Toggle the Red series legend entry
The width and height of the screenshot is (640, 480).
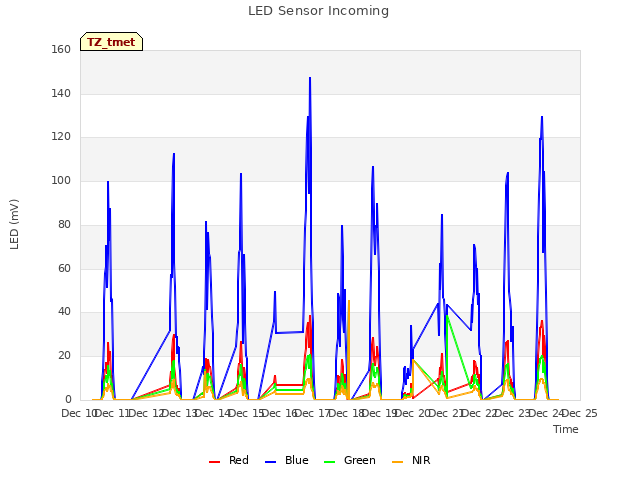[x=229, y=460]
